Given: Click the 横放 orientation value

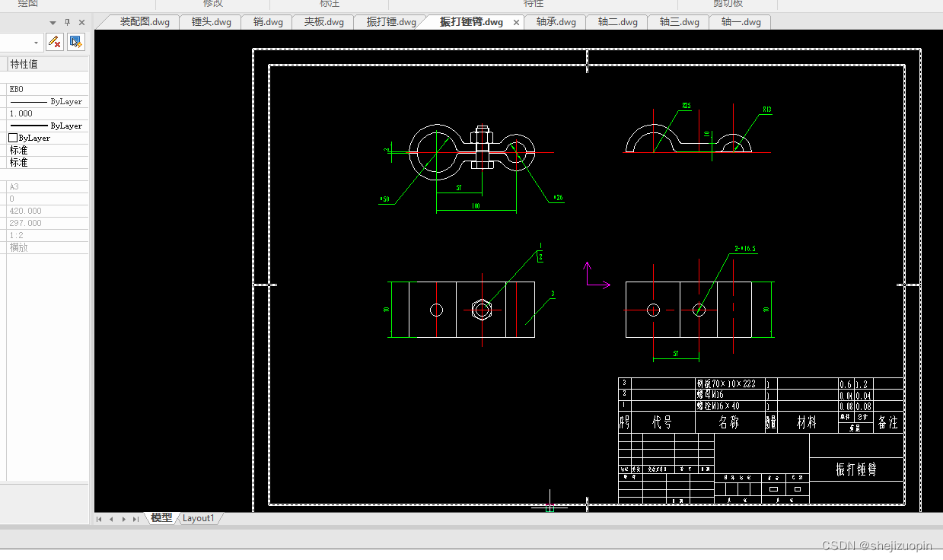Looking at the screenshot, I should pyautogui.click(x=48, y=247).
